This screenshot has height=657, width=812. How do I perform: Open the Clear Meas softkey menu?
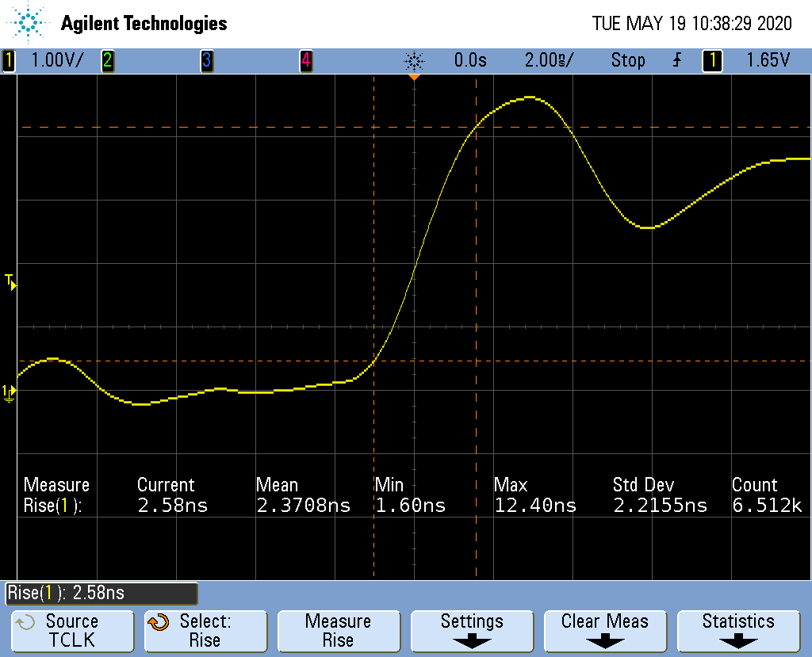605,631
